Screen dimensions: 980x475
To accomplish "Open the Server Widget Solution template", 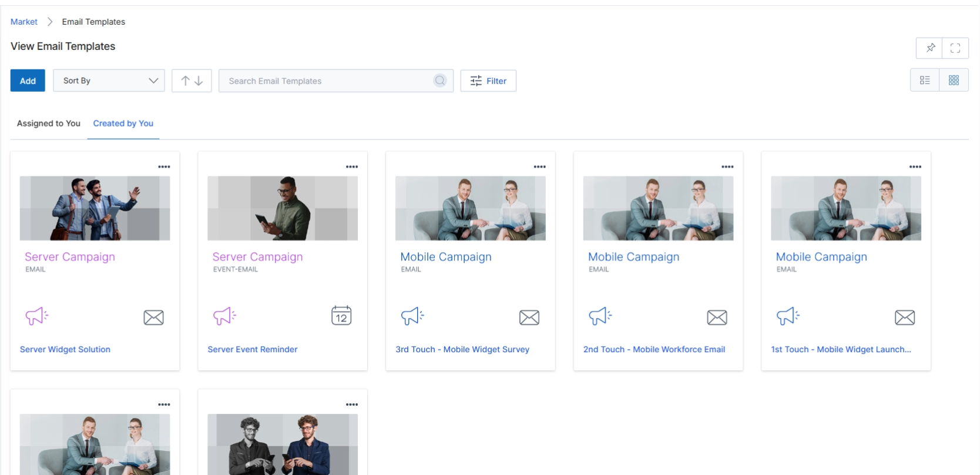I will (x=65, y=349).
